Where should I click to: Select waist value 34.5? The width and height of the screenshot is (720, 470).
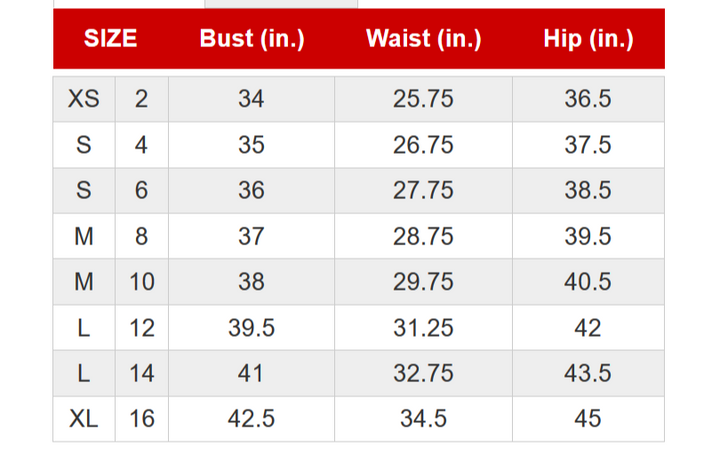click(x=423, y=418)
